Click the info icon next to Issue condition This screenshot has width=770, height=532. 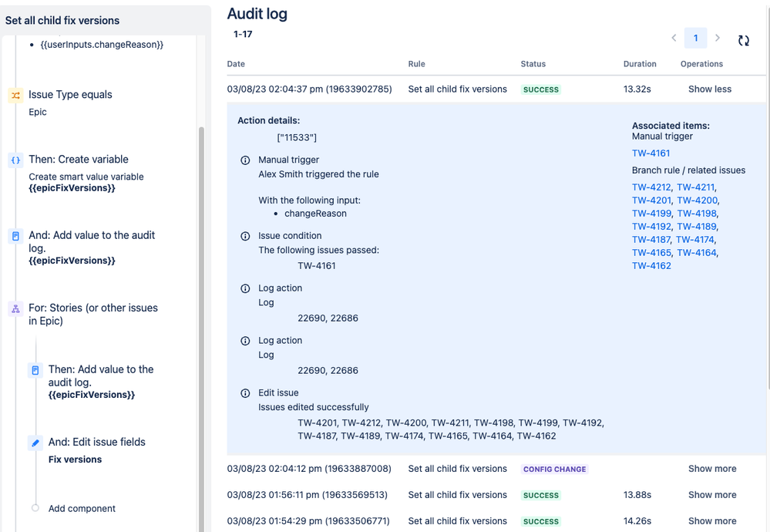click(245, 236)
